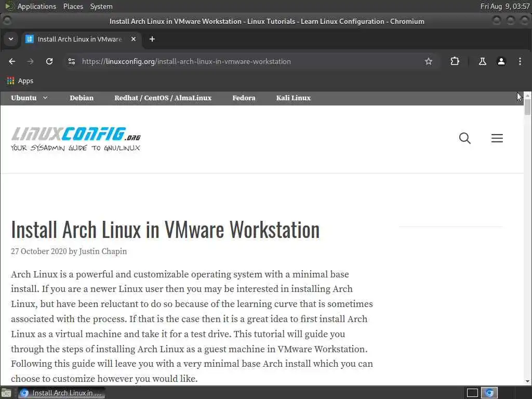Open the site search magnifier icon
The width and height of the screenshot is (532, 399).
tap(465, 138)
